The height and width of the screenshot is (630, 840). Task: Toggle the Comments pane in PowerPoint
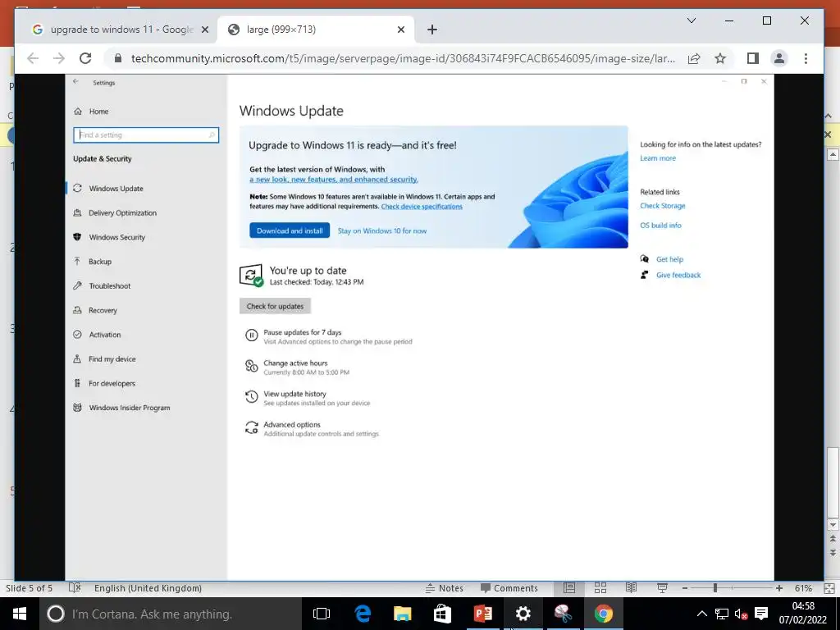coord(509,588)
